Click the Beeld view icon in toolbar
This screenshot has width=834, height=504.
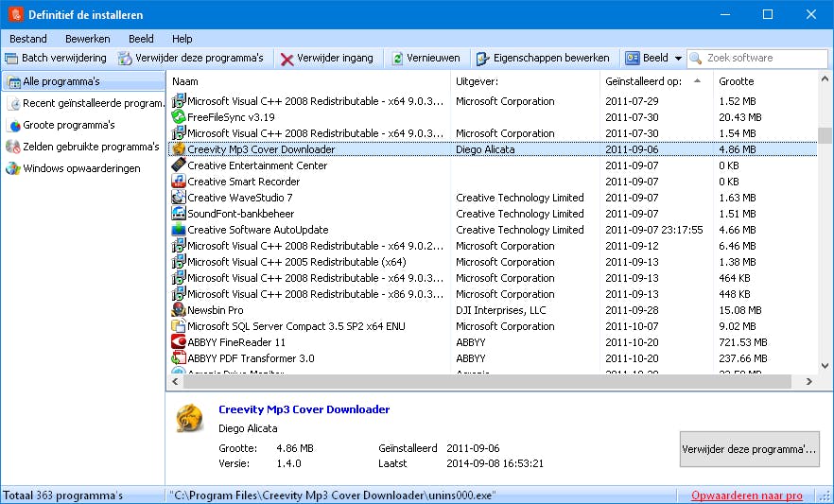[x=632, y=58]
